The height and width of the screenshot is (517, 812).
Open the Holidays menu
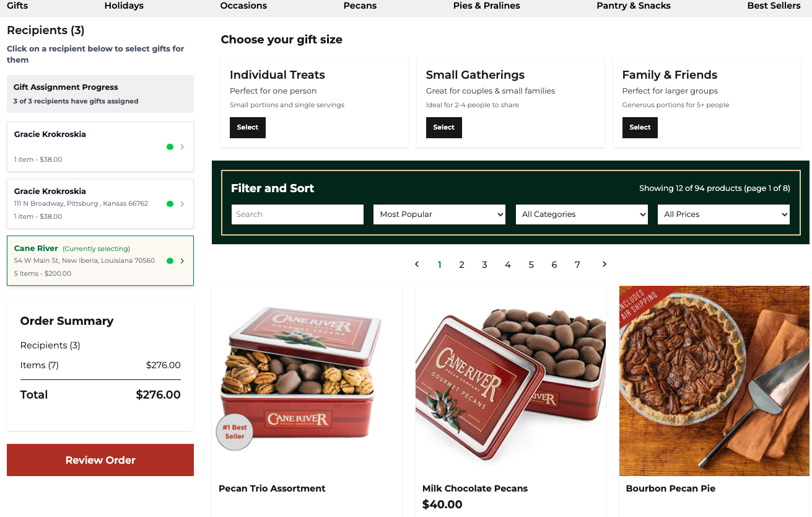(124, 6)
